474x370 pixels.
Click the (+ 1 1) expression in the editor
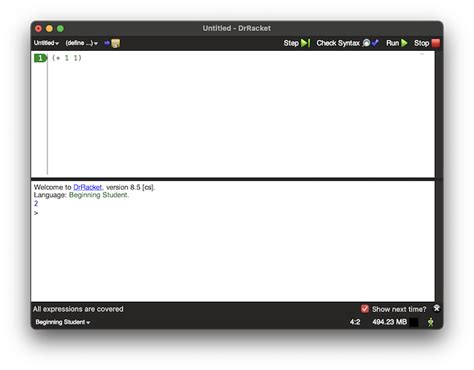[67, 58]
